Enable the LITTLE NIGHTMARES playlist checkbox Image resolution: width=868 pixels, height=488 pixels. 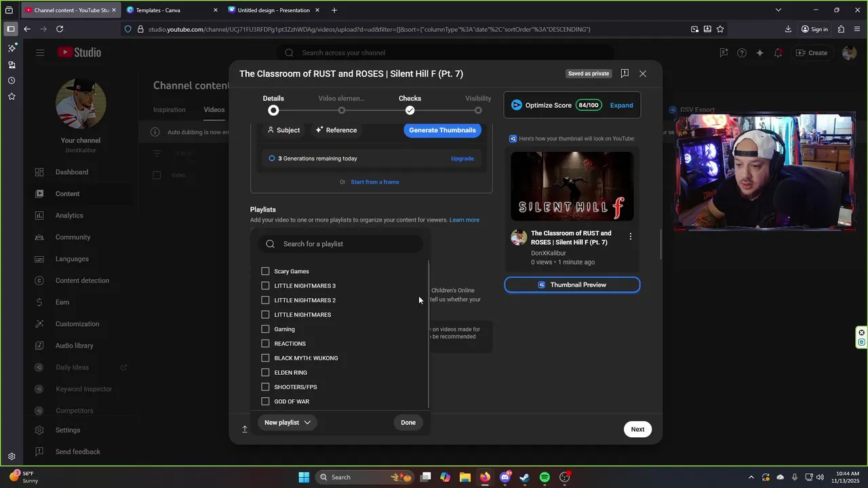pos(265,314)
